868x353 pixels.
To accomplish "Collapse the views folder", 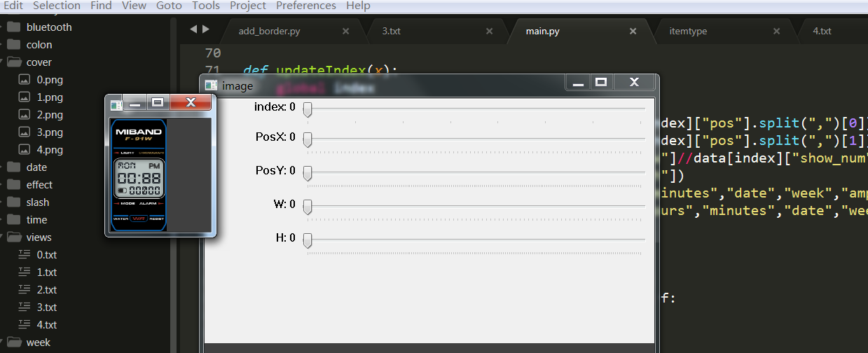I will (x=39, y=237).
